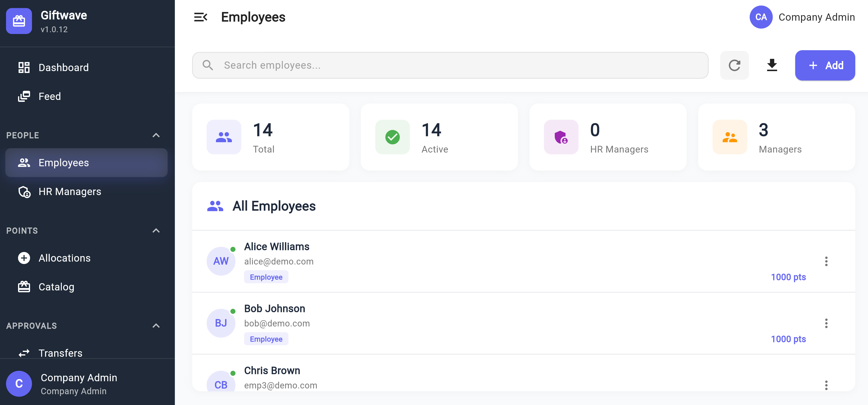The image size is (868, 405).
Task: Click bob@demo.com email
Action: pos(277,324)
